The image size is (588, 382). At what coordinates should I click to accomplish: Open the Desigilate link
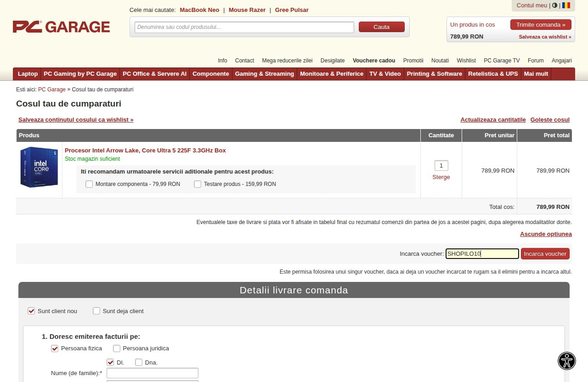[333, 61]
